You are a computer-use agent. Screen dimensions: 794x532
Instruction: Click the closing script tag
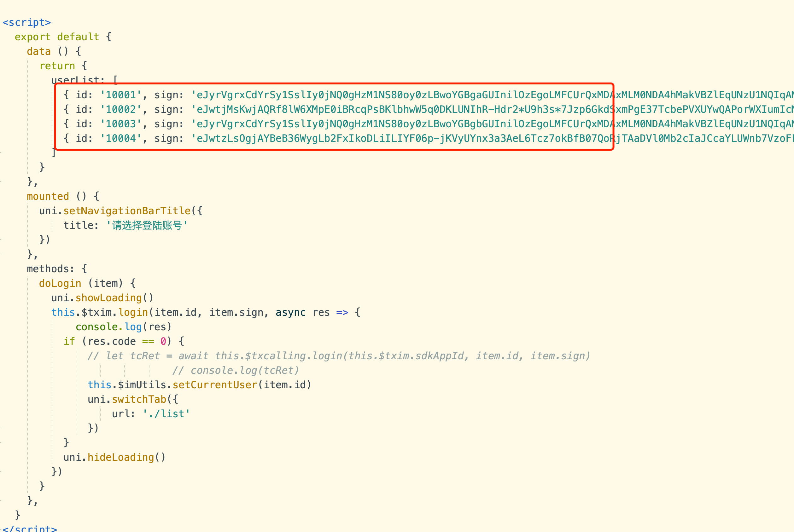point(30,528)
